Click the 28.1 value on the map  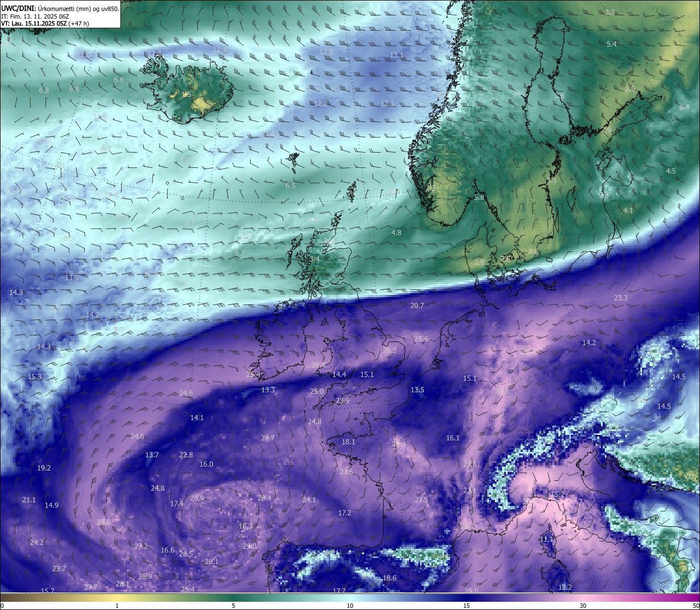[x=122, y=584]
